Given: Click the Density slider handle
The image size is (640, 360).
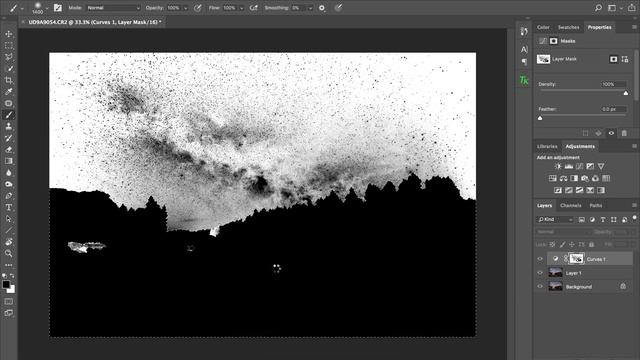Looking at the screenshot, I should (626, 93).
